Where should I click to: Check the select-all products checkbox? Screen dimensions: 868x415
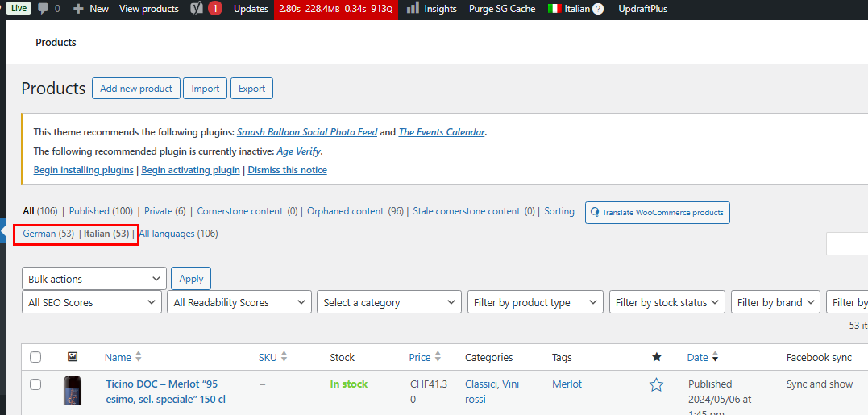click(x=35, y=358)
